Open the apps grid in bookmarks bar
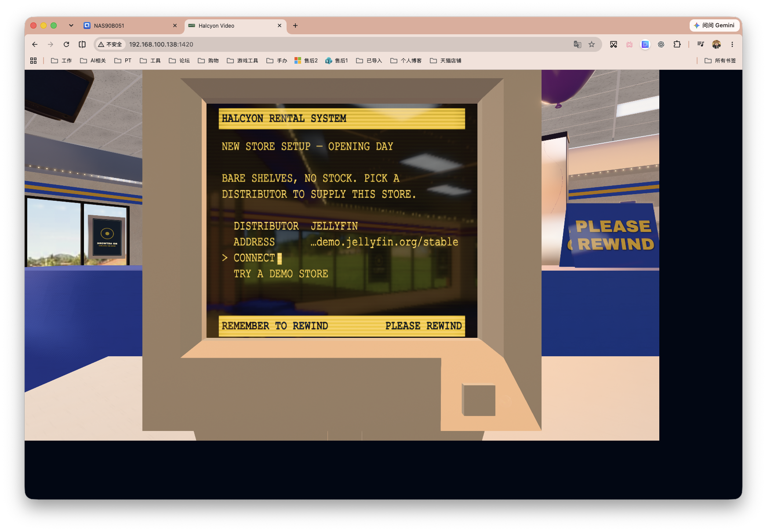The width and height of the screenshot is (767, 532). (x=33, y=61)
